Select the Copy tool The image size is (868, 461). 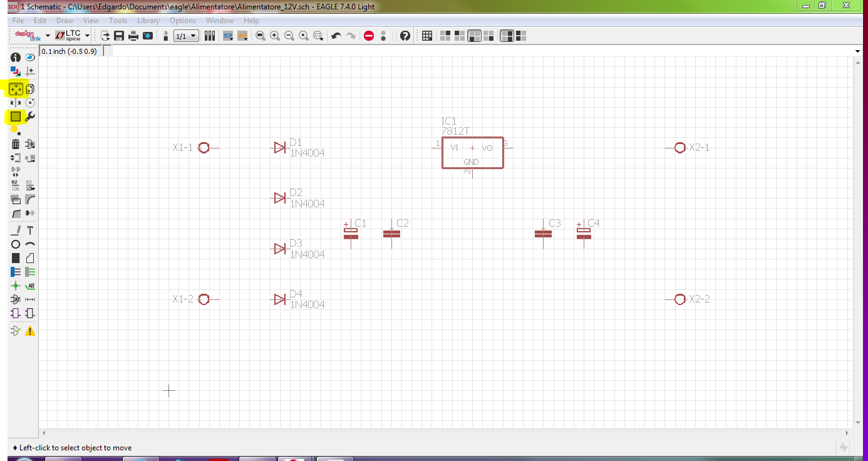(29, 89)
